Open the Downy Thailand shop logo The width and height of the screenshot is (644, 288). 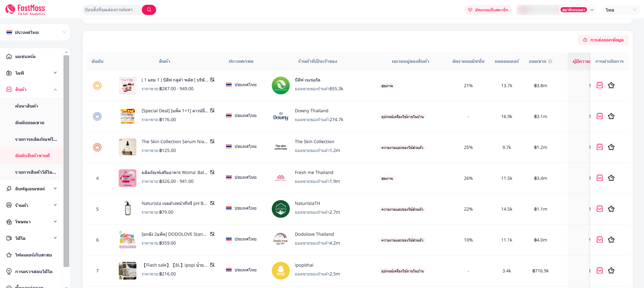pyautogui.click(x=281, y=116)
